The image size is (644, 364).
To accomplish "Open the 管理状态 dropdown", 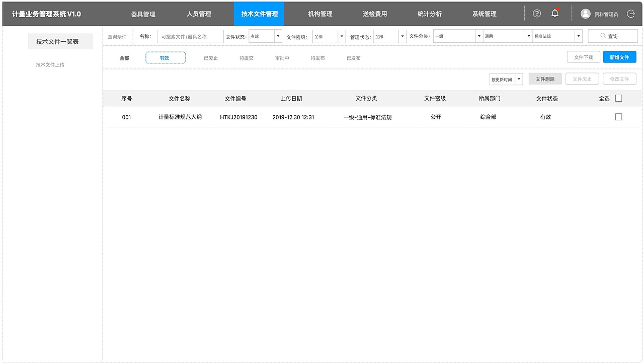I will click(x=389, y=36).
